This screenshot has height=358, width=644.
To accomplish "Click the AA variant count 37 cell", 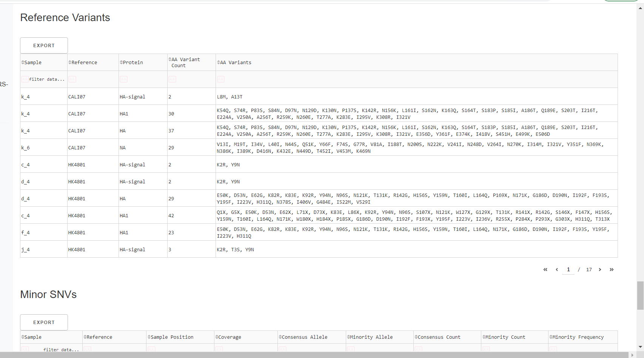I will click(x=191, y=131).
